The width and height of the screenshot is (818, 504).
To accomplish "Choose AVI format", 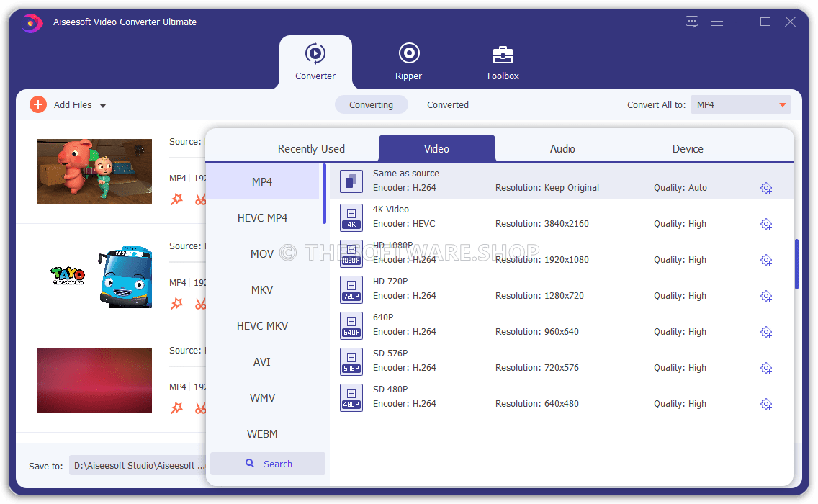I will pos(262,361).
